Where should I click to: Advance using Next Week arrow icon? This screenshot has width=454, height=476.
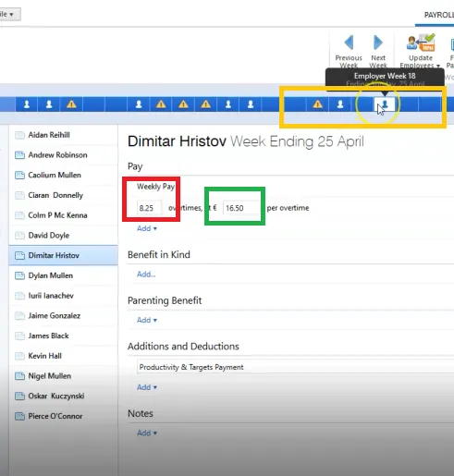click(378, 43)
